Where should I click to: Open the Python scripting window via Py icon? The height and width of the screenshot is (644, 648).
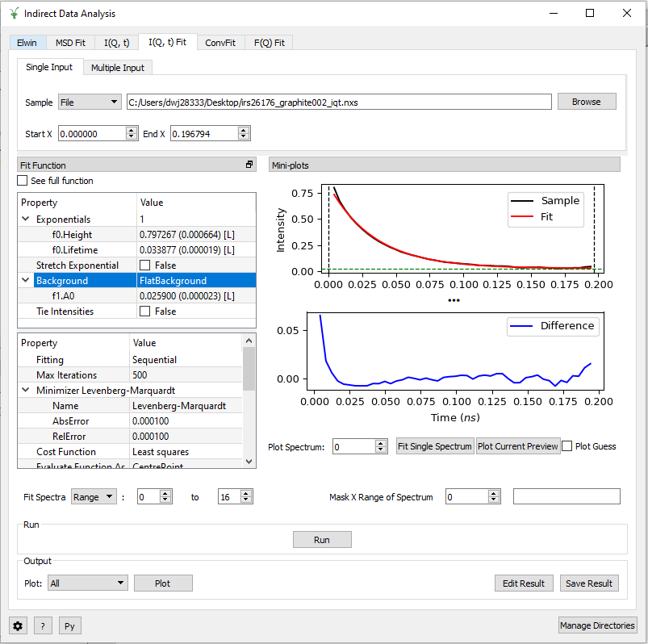pos(69,625)
